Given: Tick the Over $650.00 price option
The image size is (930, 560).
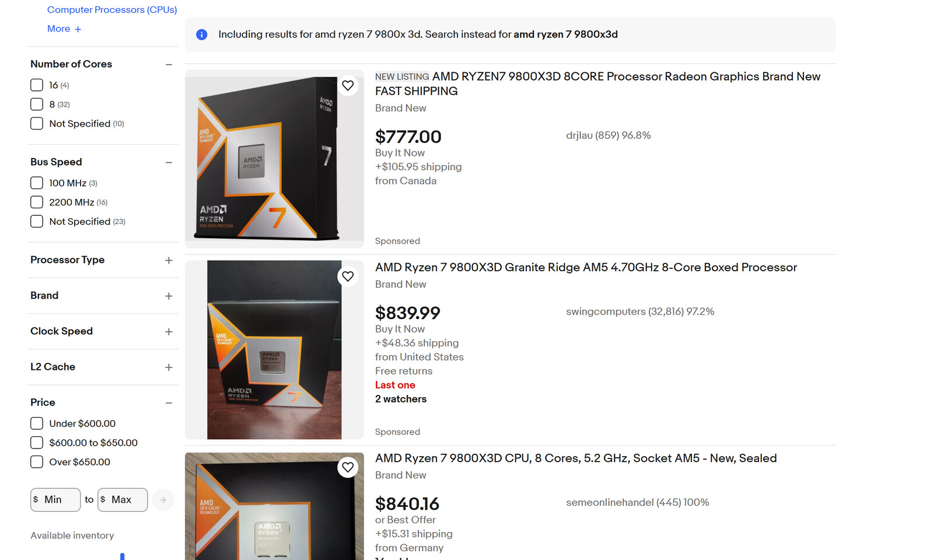Looking at the screenshot, I should [x=37, y=462].
